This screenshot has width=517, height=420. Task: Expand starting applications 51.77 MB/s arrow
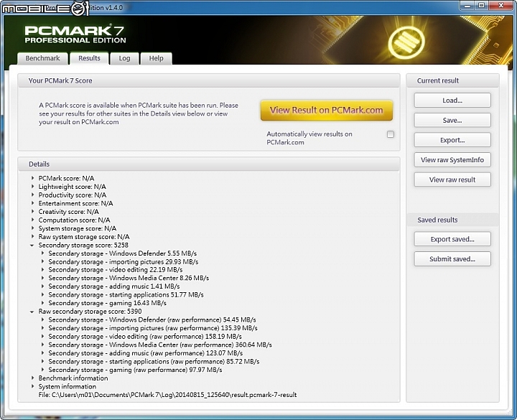[42, 294]
